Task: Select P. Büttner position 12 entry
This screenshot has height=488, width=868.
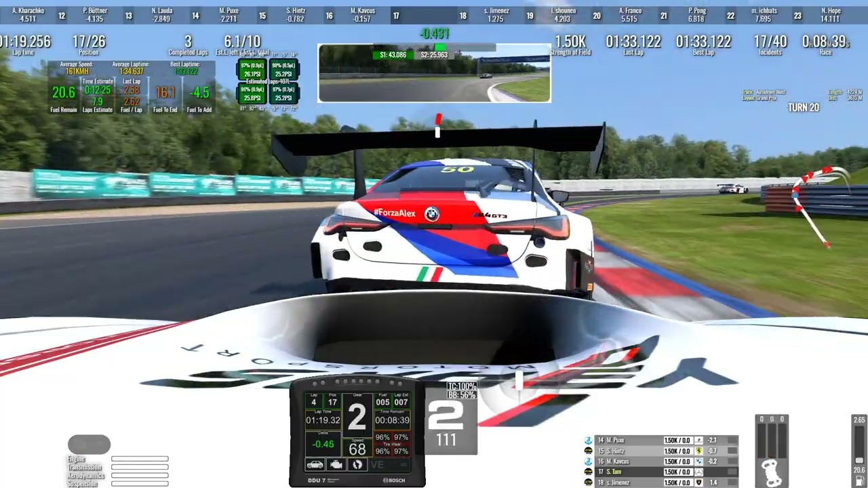Action: click(x=95, y=15)
